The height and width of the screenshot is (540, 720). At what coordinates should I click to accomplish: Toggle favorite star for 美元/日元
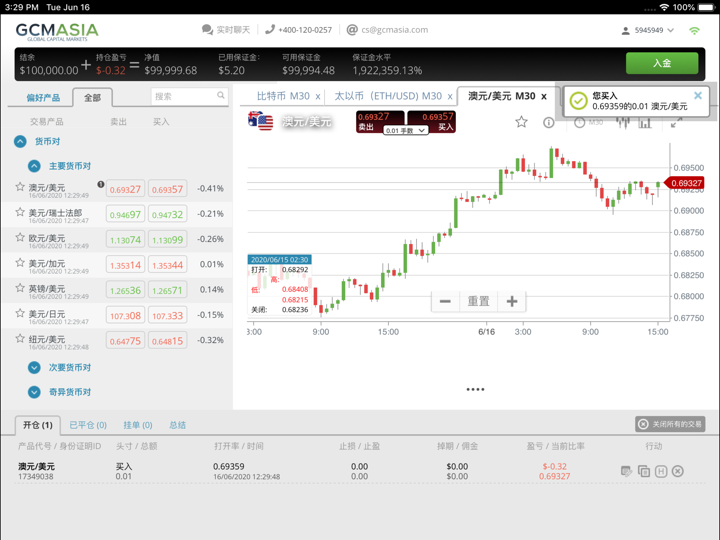20,313
